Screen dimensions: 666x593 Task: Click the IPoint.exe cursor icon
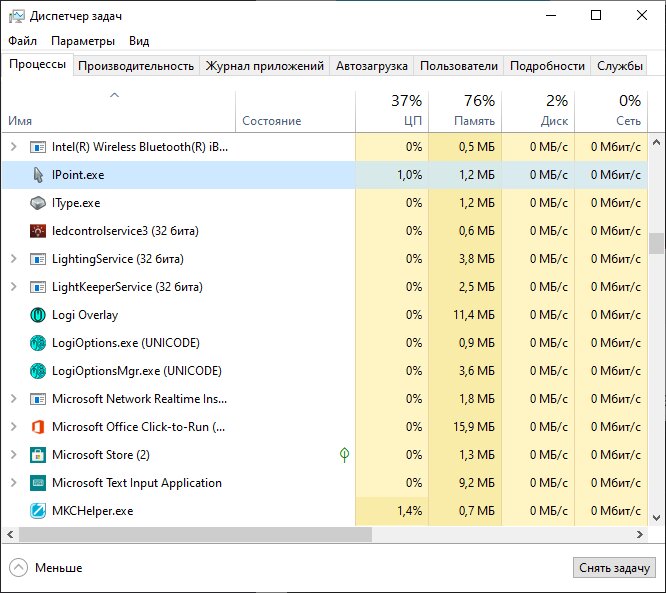pos(38,175)
